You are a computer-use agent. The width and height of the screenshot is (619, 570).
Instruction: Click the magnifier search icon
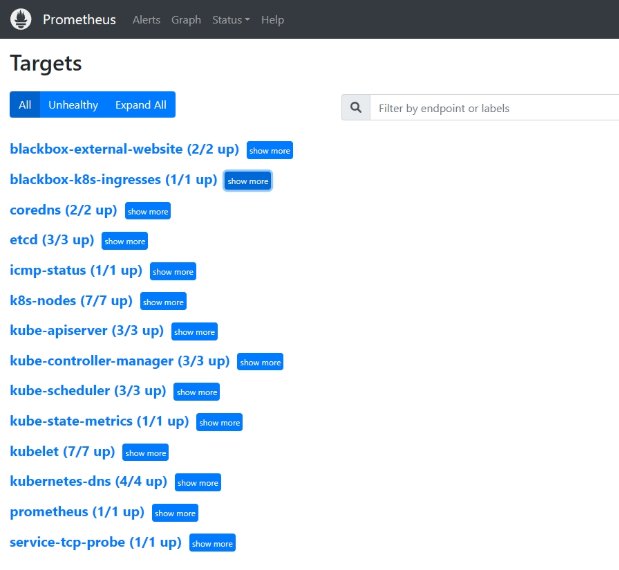[x=356, y=107]
